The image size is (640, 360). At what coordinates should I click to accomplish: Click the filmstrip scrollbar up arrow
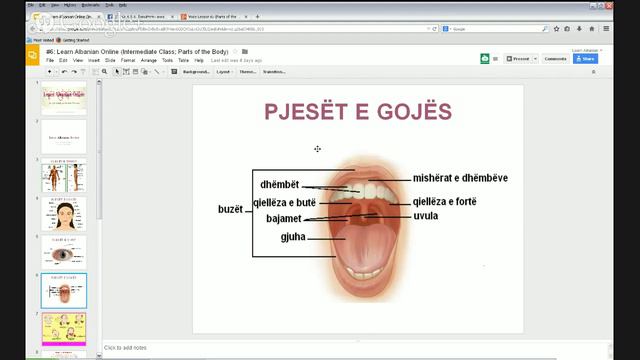click(x=99, y=82)
